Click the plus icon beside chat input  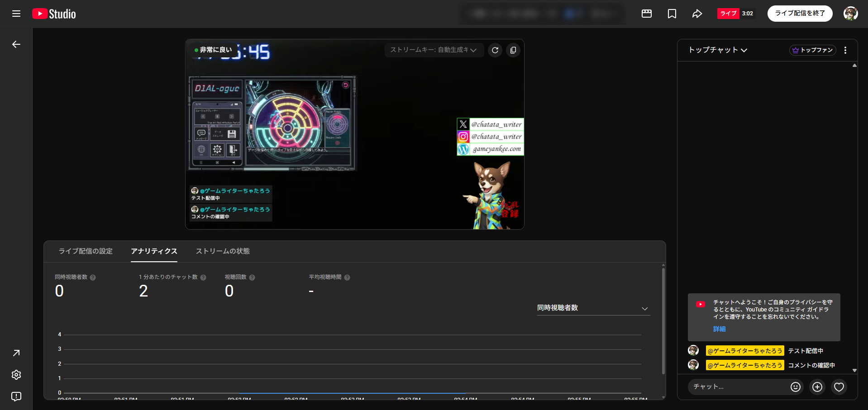[817, 387]
